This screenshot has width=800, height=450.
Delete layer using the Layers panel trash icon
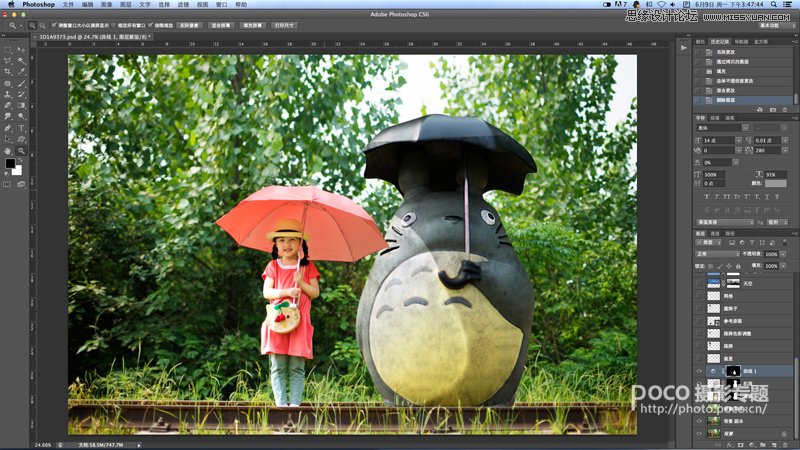click(x=785, y=445)
